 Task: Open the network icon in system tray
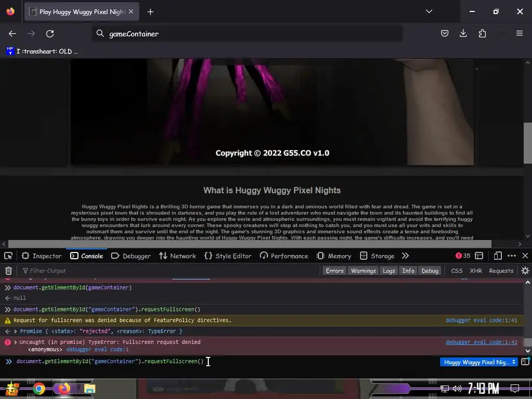coord(445,389)
